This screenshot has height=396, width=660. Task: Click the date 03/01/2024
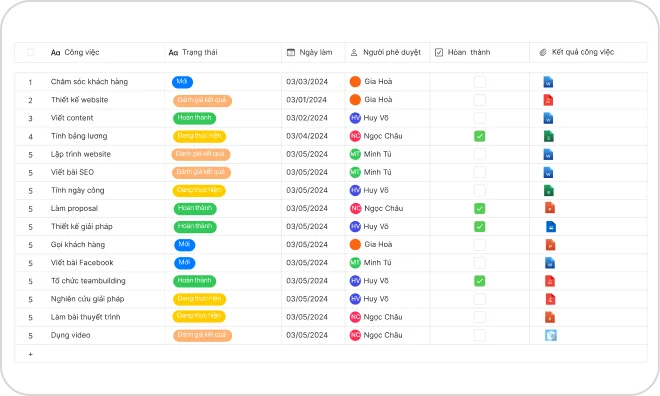tap(306, 100)
